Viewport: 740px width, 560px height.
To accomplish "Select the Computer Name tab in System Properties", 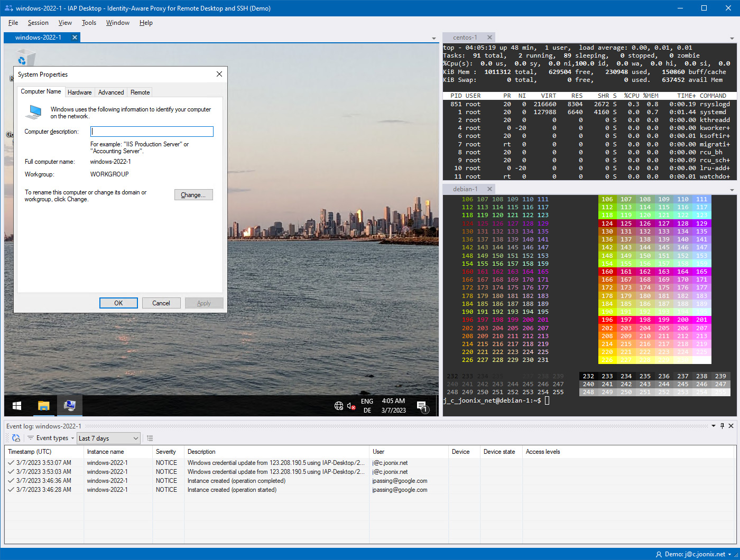I will (41, 91).
